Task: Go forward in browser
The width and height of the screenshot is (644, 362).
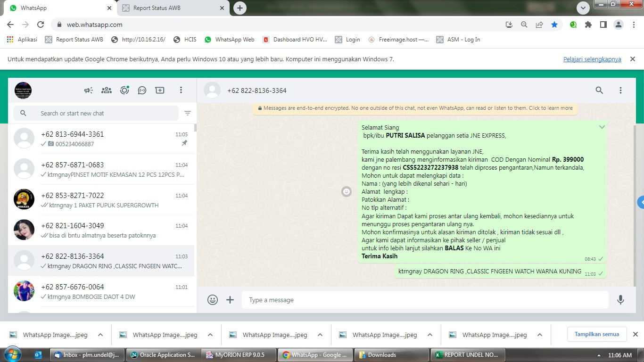Action: [25, 25]
